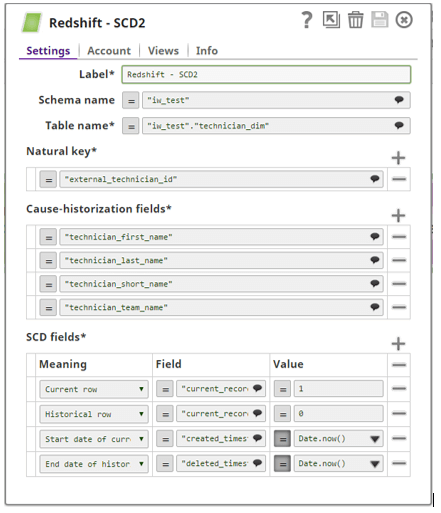This screenshot has height=513, width=441.
Task: Switch to the Account tab
Action: [109, 51]
